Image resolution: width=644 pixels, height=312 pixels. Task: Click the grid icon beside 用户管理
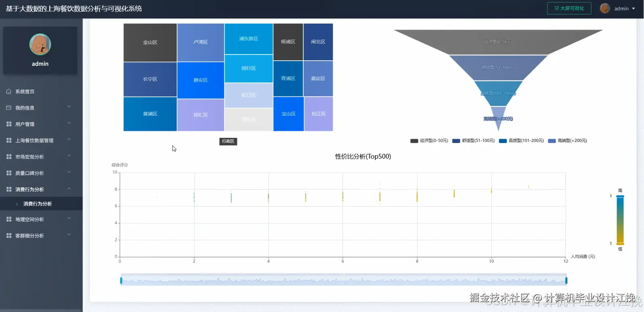click(9, 124)
